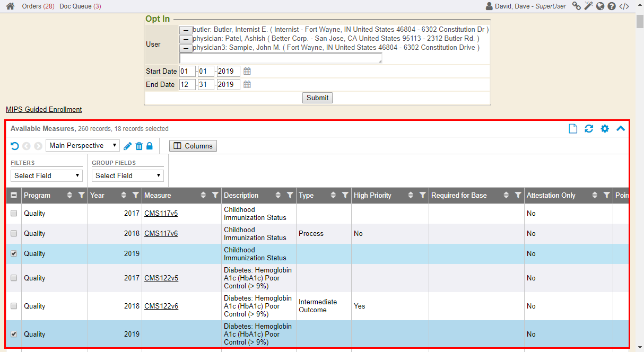Screen dimensions: 644x352
Task: Open the Doc Queue menu item
Action: pyautogui.click(x=80, y=6)
